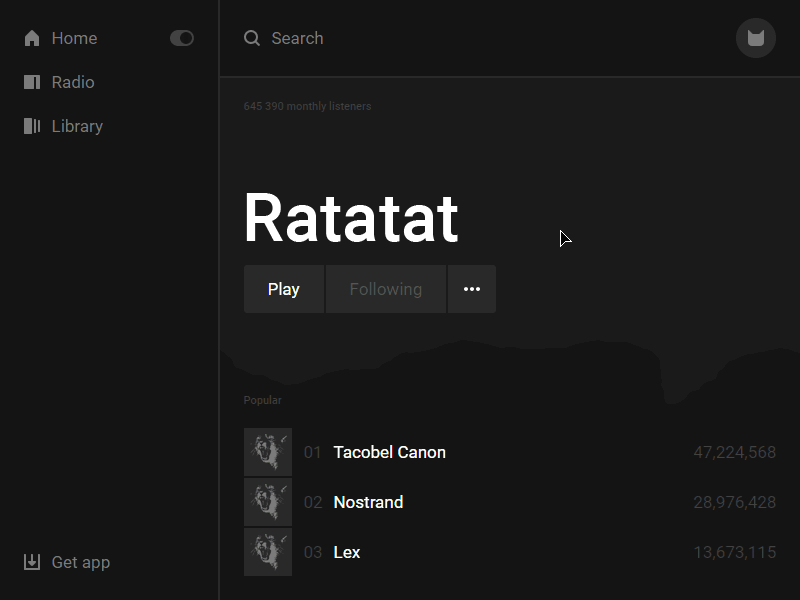
Task: Select the Lex album thumbnail
Action: tap(268, 552)
